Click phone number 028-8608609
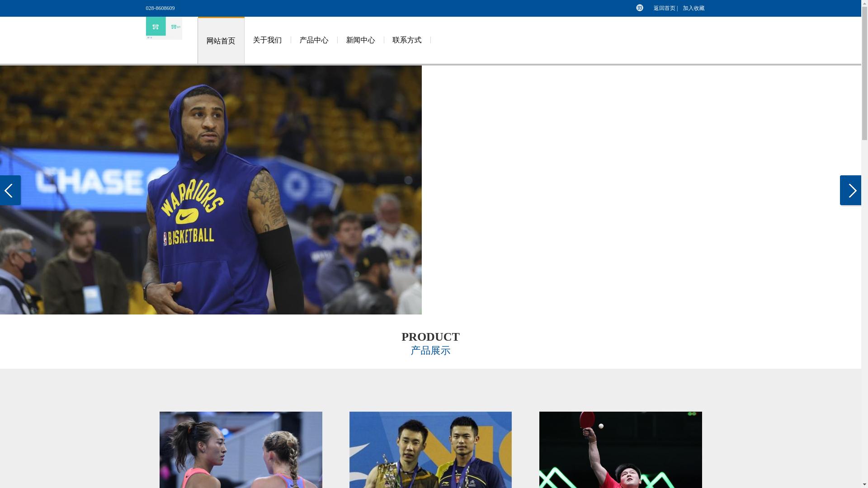Viewport: 868px width, 488px height. tap(160, 8)
